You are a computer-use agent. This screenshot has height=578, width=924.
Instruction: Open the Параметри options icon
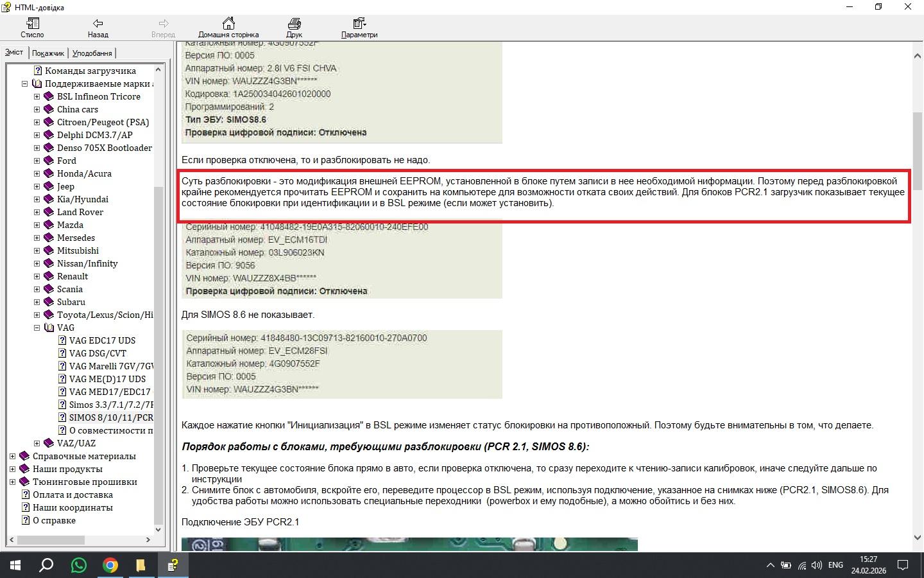(x=359, y=28)
